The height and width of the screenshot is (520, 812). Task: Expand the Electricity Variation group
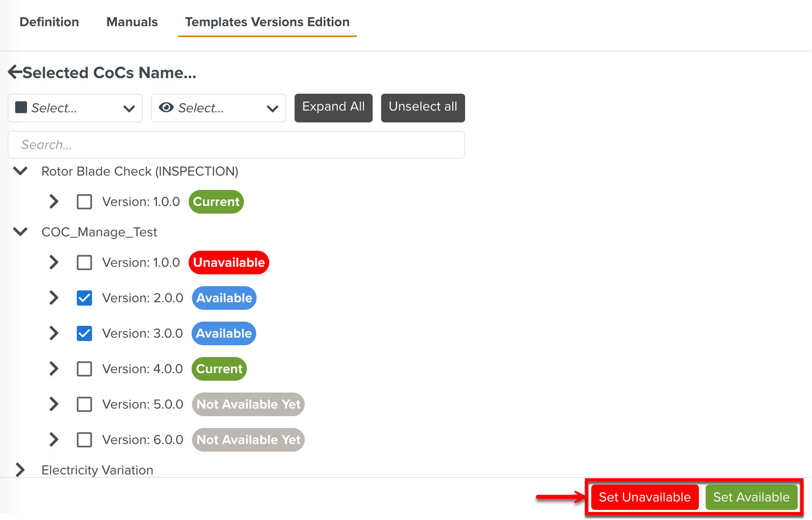click(20, 470)
